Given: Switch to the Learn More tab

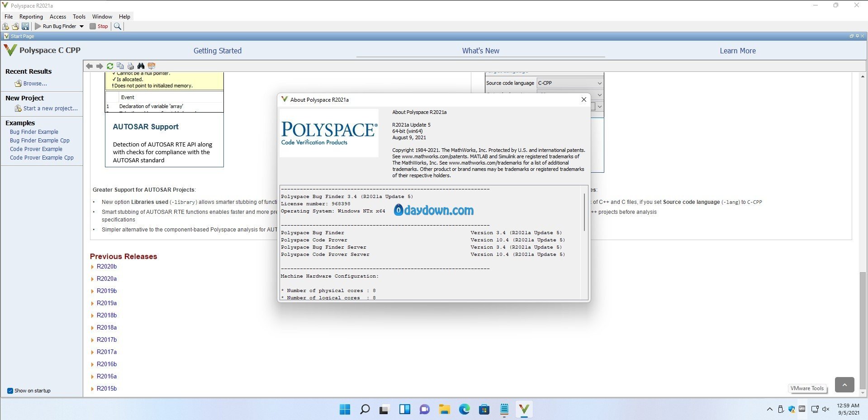Looking at the screenshot, I should [x=738, y=51].
